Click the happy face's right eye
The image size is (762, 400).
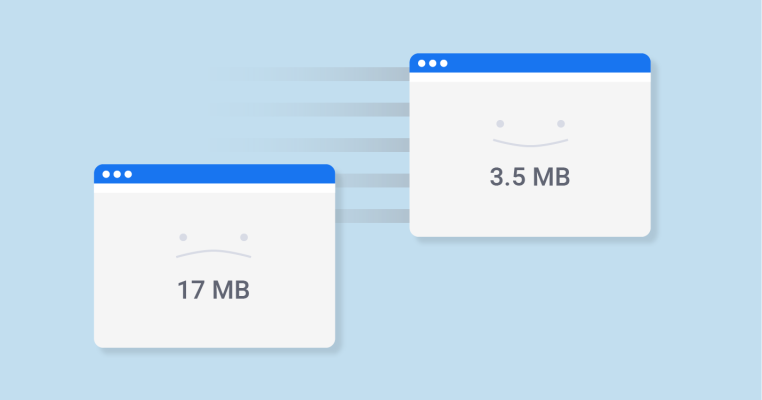[x=561, y=124]
